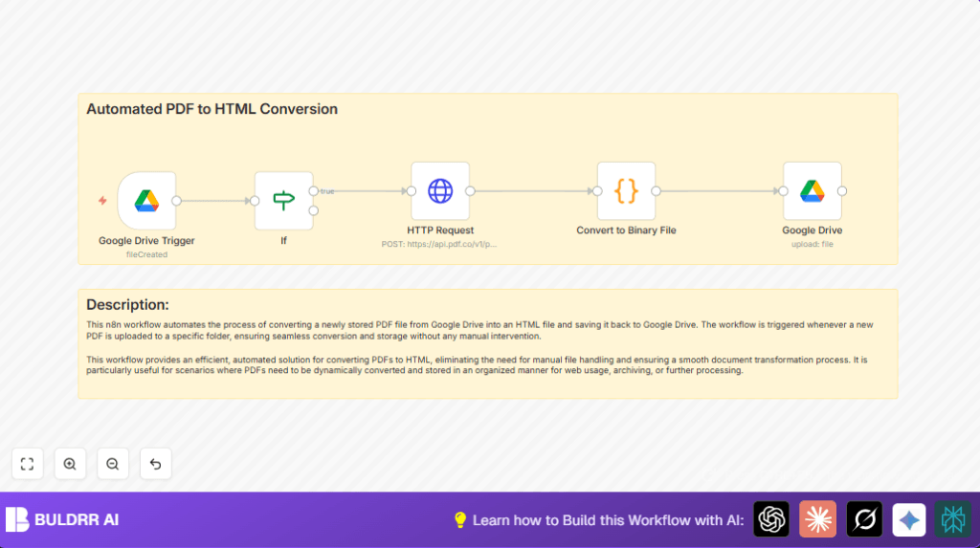The image size is (980, 548).
Task: Click the If node true output connector
Action: (314, 191)
